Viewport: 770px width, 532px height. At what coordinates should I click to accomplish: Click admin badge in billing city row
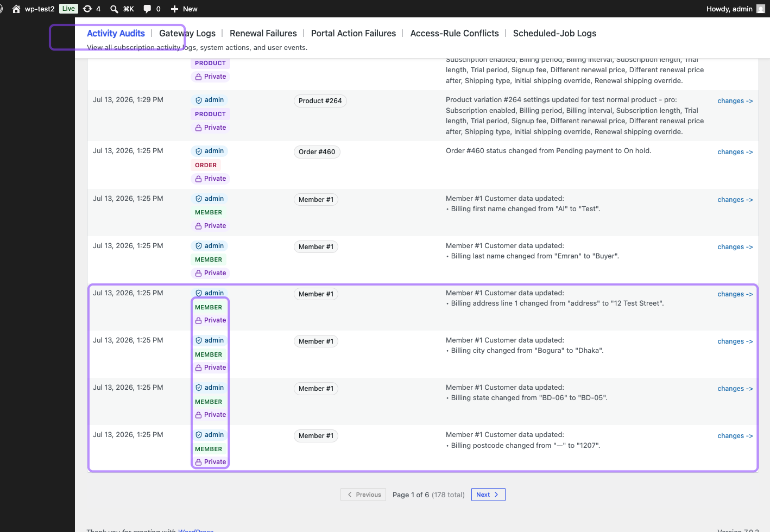[210, 340]
